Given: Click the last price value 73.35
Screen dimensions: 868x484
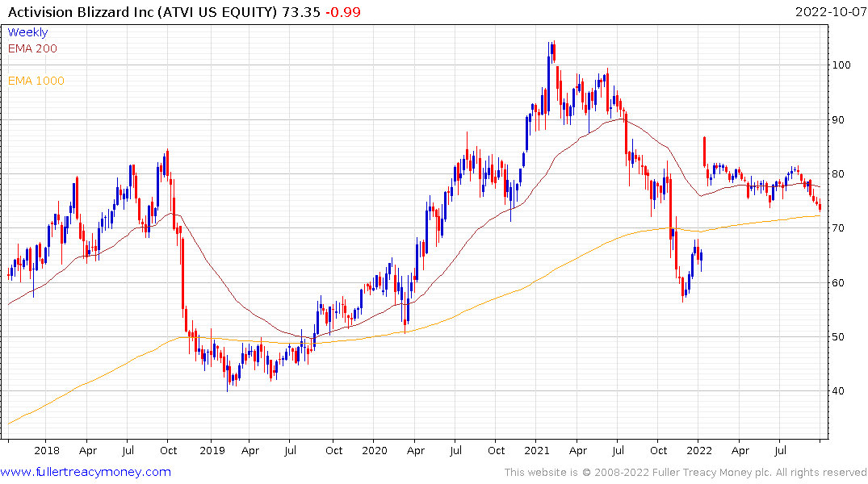Looking at the screenshot, I should (x=301, y=12).
